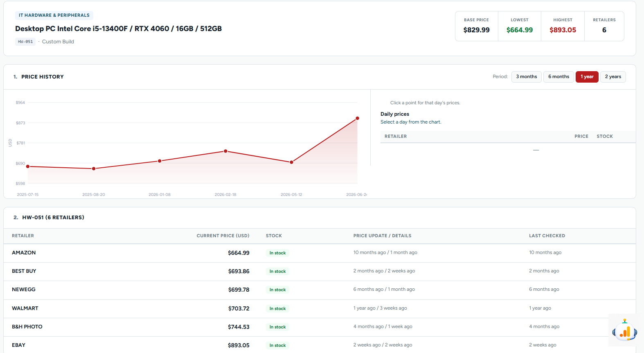644x353 pixels.
Task: Click Daily prices Stock column header
Action: click(x=605, y=137)
